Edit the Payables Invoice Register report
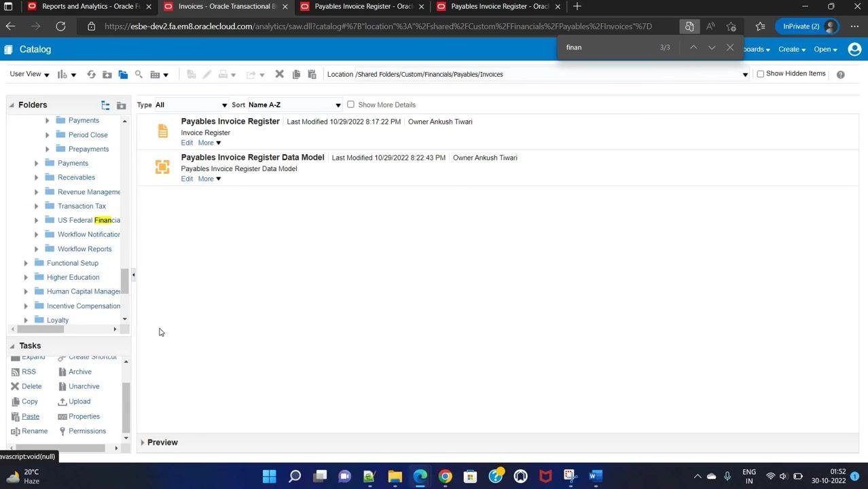Screen dimensions: 868x489 187,143
